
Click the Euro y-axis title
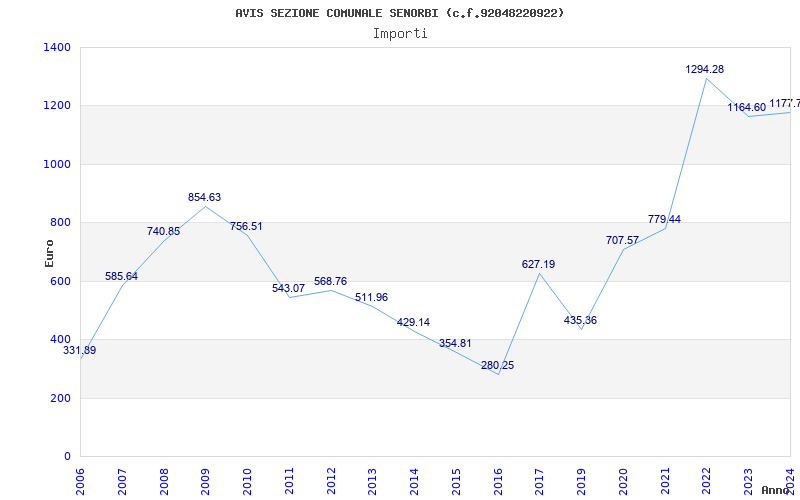[49, 254]
